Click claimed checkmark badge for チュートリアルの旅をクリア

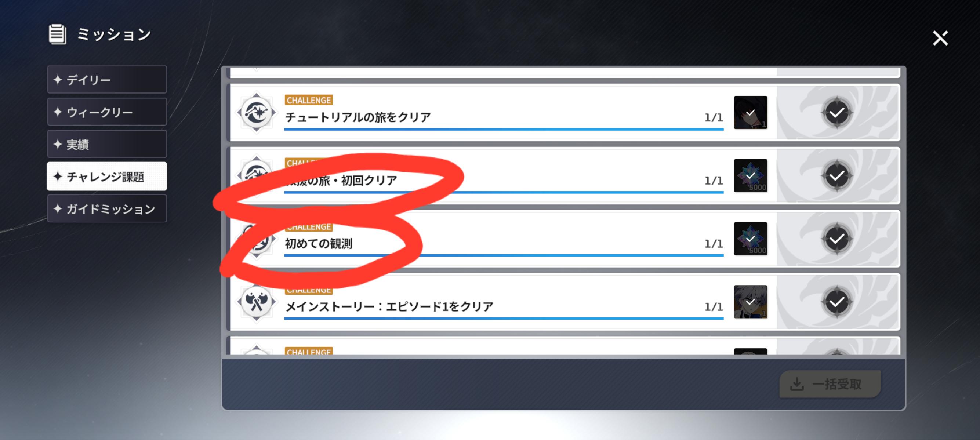click(x=836, y=113)
